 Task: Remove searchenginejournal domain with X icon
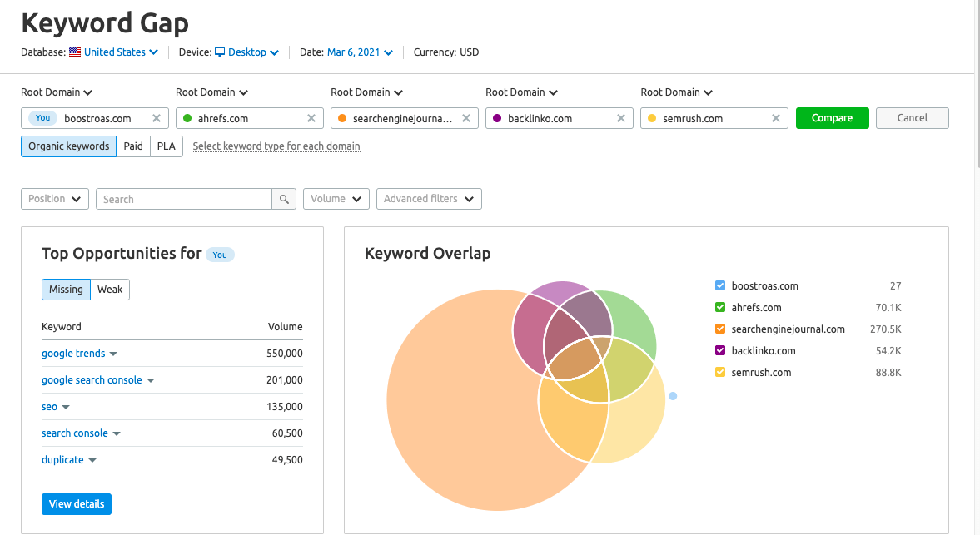(466, 118)
